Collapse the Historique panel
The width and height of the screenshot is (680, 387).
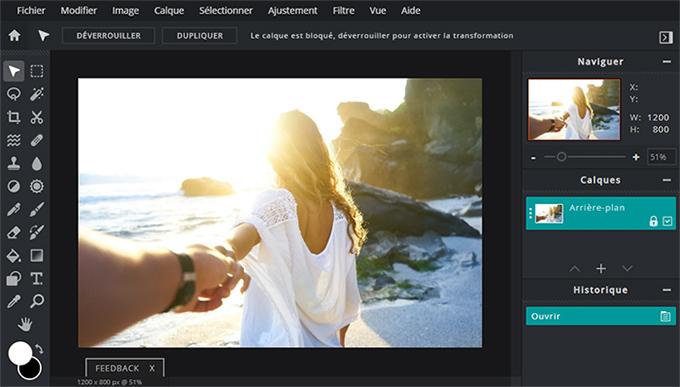(x=667, y=290)
